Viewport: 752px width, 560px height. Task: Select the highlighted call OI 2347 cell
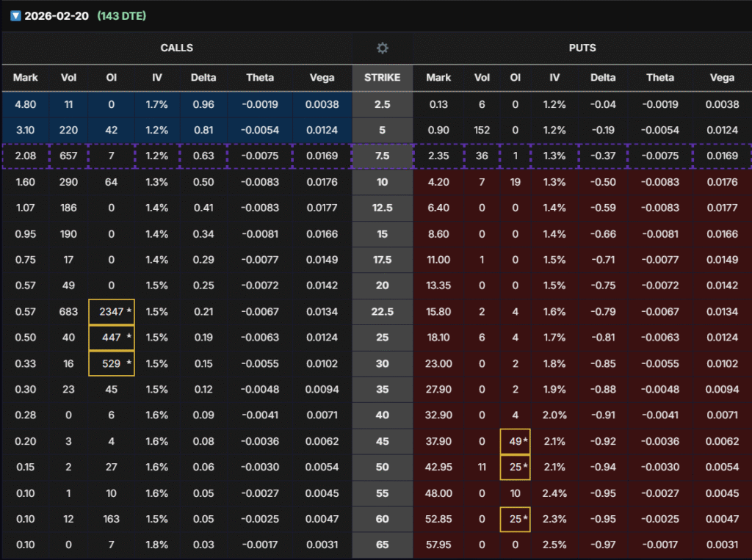tap(111, 312)
